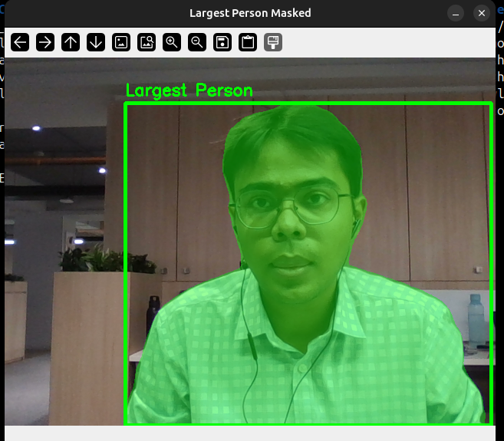
Task: Pan the image up with the up arrow
Action: point(71,42)
